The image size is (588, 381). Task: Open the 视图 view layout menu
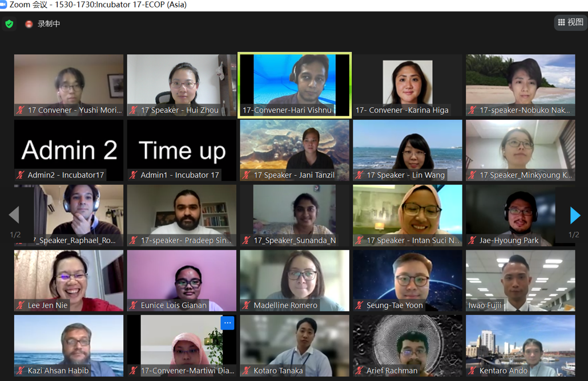tap(570, 22)
